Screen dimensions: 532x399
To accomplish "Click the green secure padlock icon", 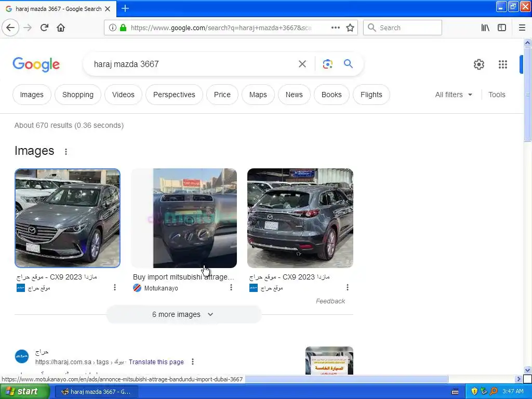I will (x=123, y=28).
